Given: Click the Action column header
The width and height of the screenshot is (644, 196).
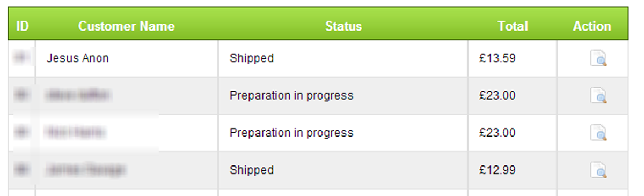Looking at the screenshot, I should click(x=592, y=26).
